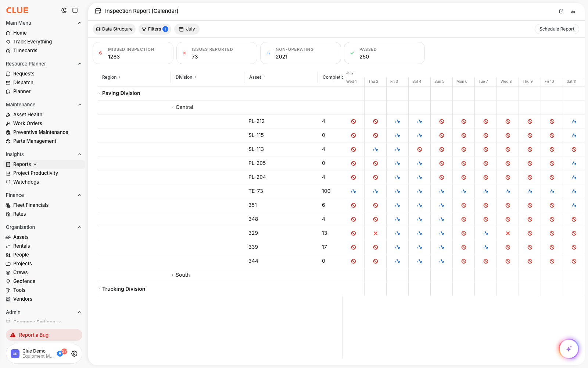
Task: Open the Vendors page
Action: pos(23,299)
